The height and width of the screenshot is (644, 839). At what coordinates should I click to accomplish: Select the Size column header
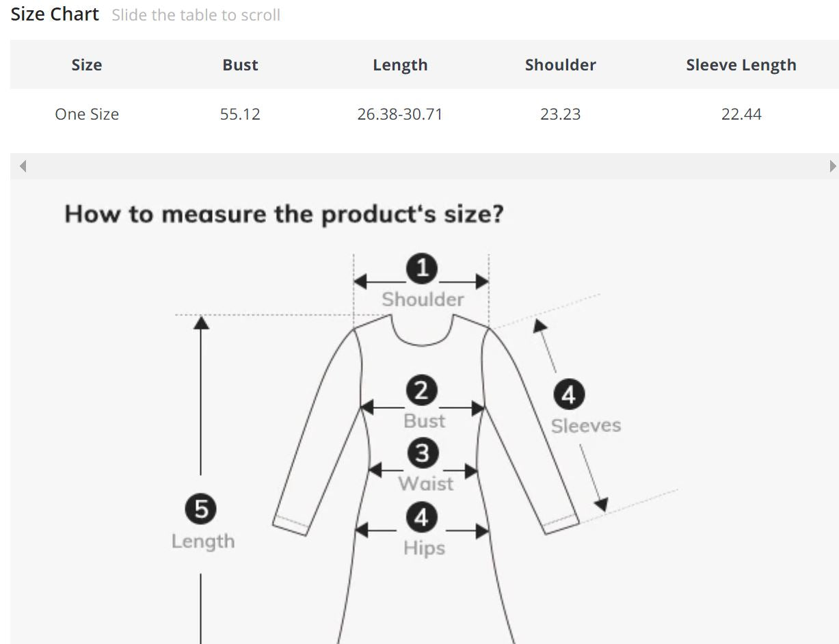(87, 65)
